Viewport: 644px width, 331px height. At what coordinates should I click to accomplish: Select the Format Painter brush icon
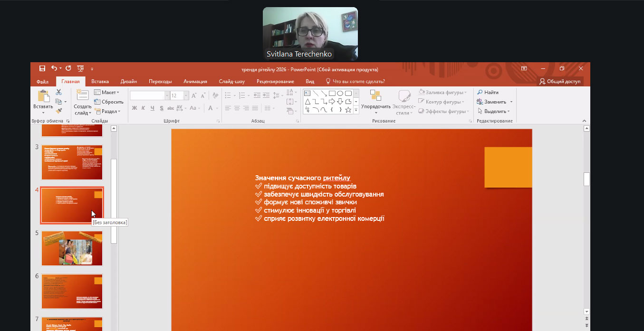[59, 111]
